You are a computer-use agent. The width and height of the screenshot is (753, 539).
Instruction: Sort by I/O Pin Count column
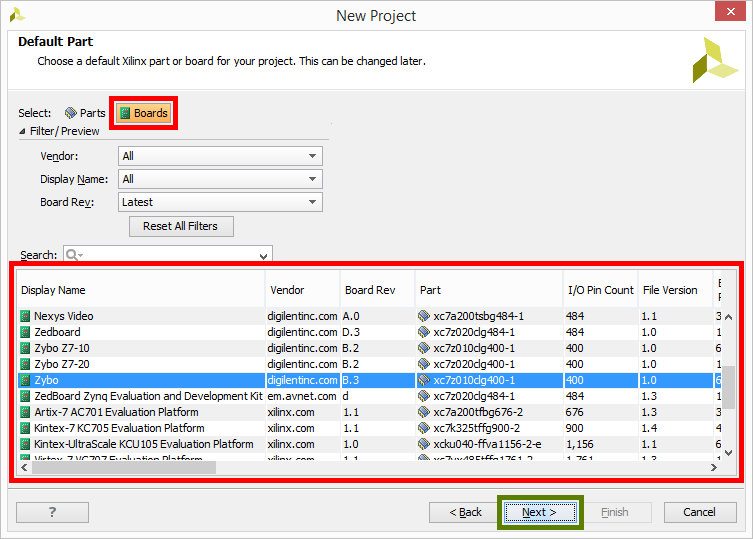click(600, 290)
